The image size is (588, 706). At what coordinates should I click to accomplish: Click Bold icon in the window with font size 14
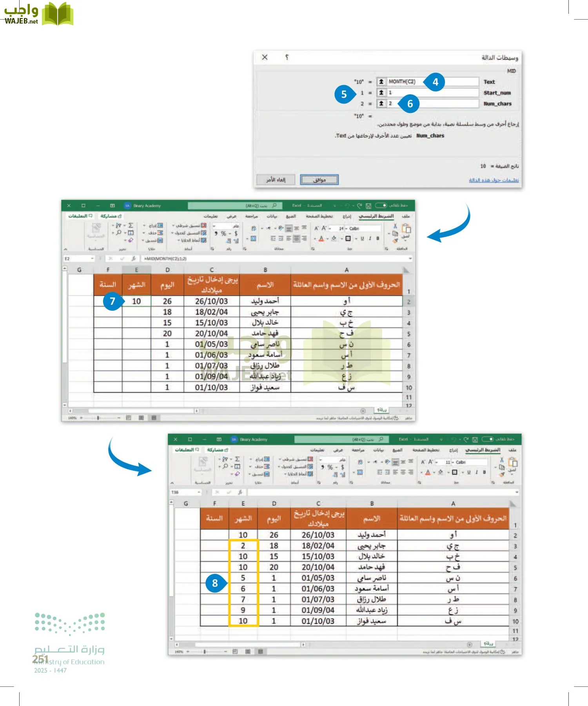(377, 238)
